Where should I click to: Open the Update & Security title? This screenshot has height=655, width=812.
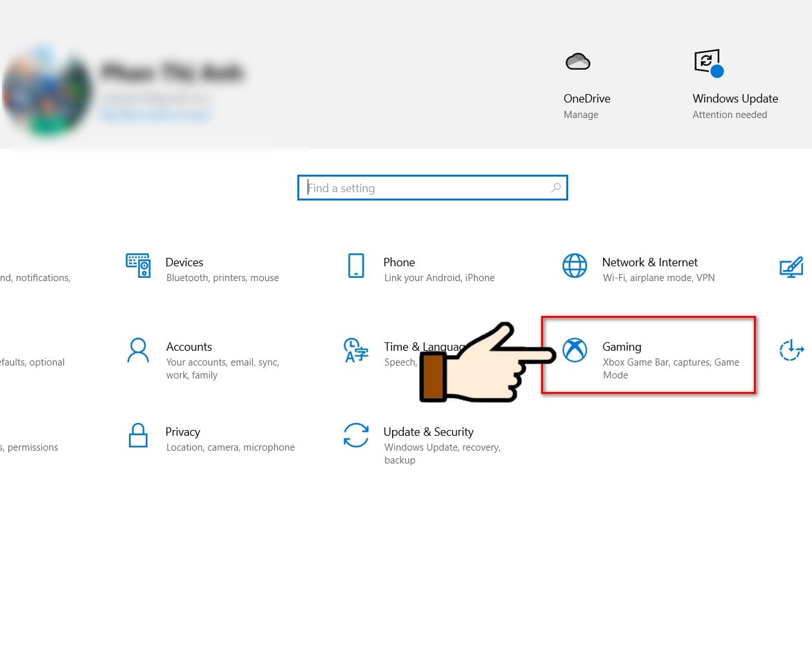pos(428,432)
